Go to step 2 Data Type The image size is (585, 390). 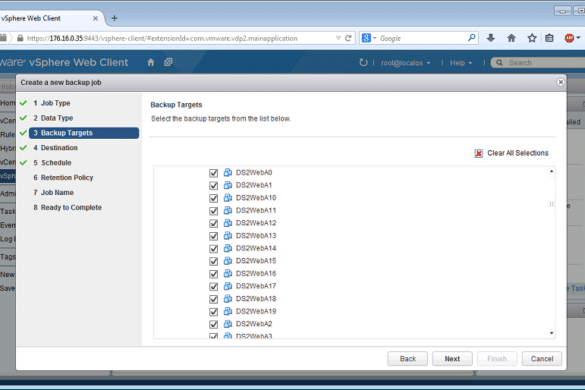pyautogui.click(x=53, y=118)
